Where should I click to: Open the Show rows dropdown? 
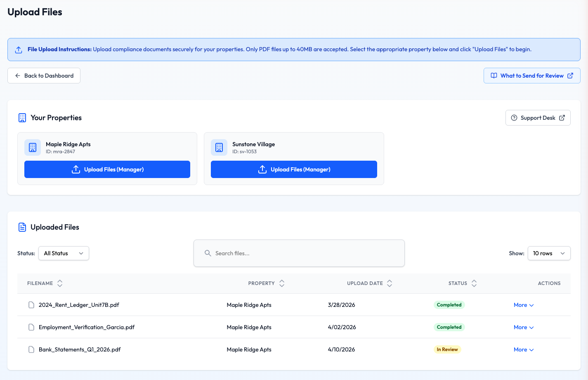click(x=549, y=253)
